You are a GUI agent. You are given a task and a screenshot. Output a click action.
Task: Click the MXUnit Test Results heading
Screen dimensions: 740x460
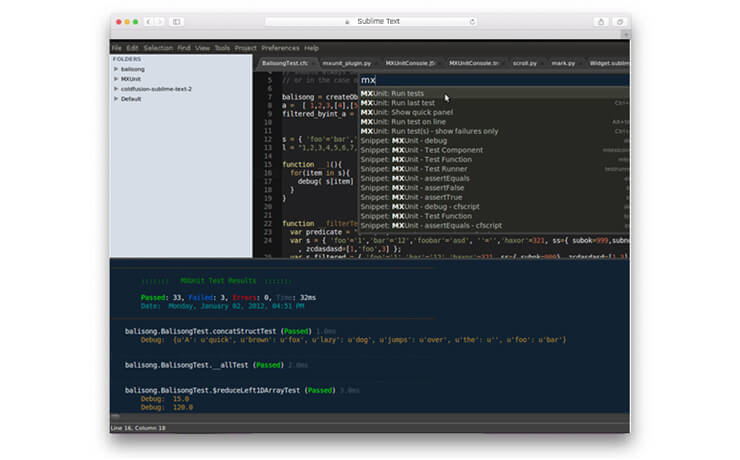pos(218,281)
